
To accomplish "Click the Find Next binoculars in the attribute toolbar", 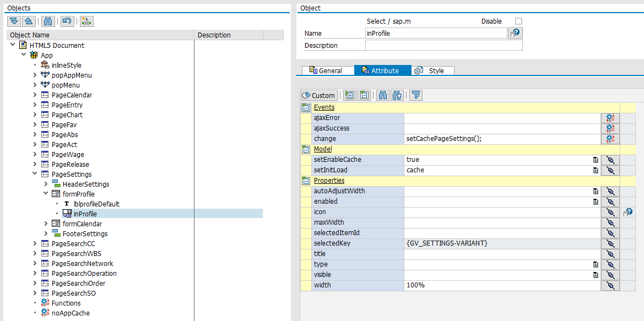I will [x=397, y=95].
